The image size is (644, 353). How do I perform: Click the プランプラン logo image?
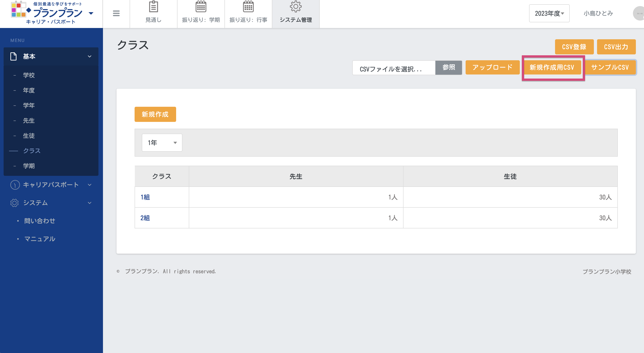click(19, 9)
